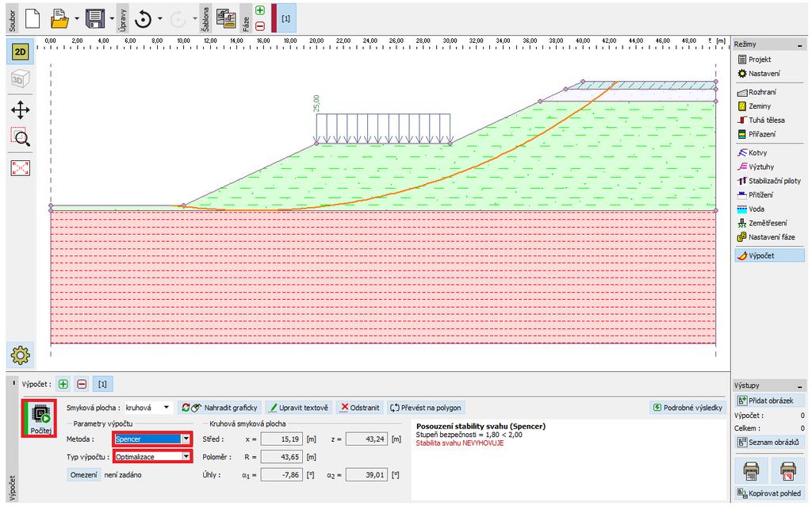Click 'Stabilita svahu NEVYHOVUJE' result text
812x510 pixels.
[x=459, y=443]
